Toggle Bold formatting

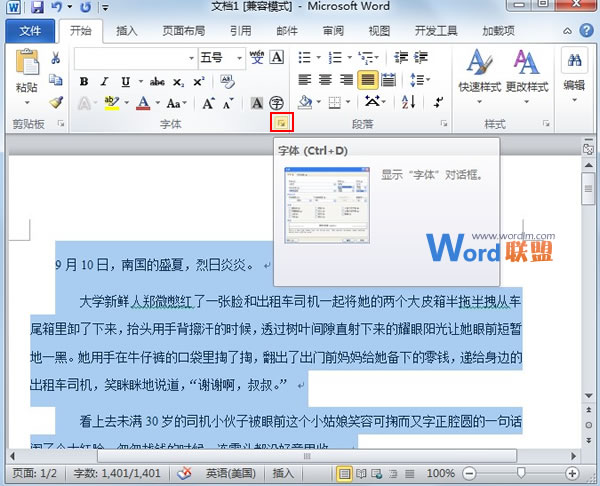84,82
